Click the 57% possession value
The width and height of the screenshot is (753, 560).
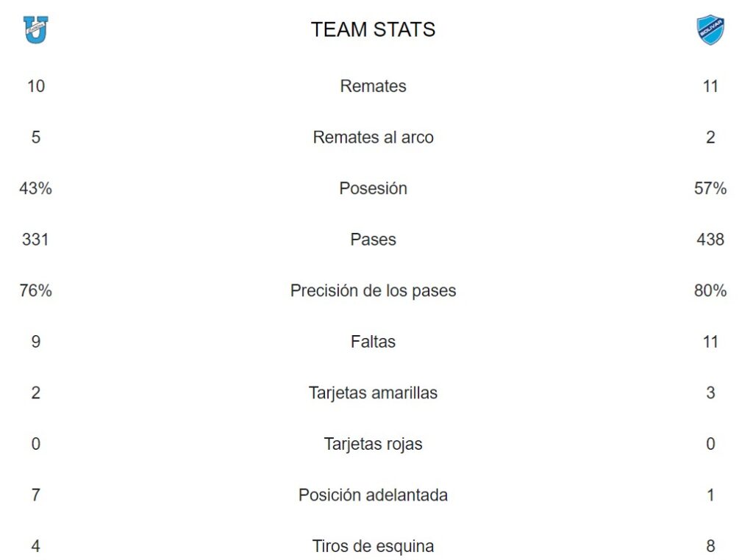pyautogui.click(x=710, y=189)
